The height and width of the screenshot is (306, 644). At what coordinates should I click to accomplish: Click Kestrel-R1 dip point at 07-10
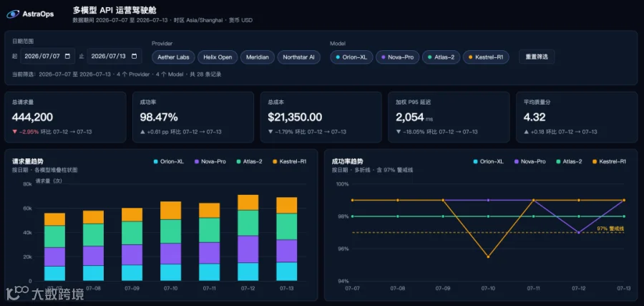click(488, 257)
